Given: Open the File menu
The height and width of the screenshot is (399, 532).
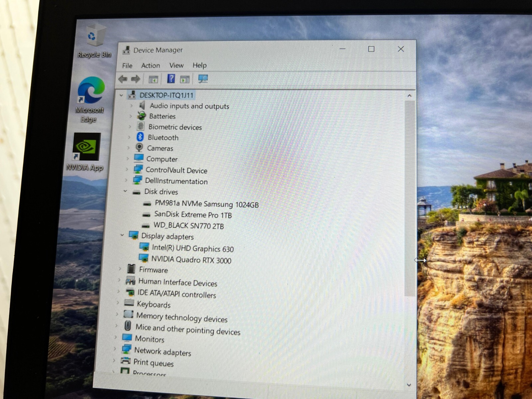Looking at the screenshot, I should click(x=127, y=66).
